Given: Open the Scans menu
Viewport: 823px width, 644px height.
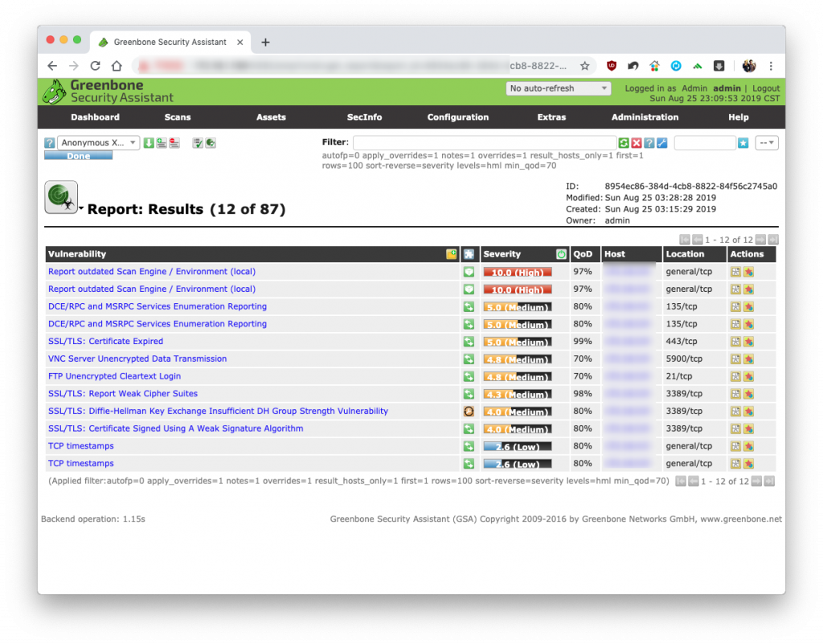Looking at the screenshot, I should pyautogui.click(x=178, y=117).
